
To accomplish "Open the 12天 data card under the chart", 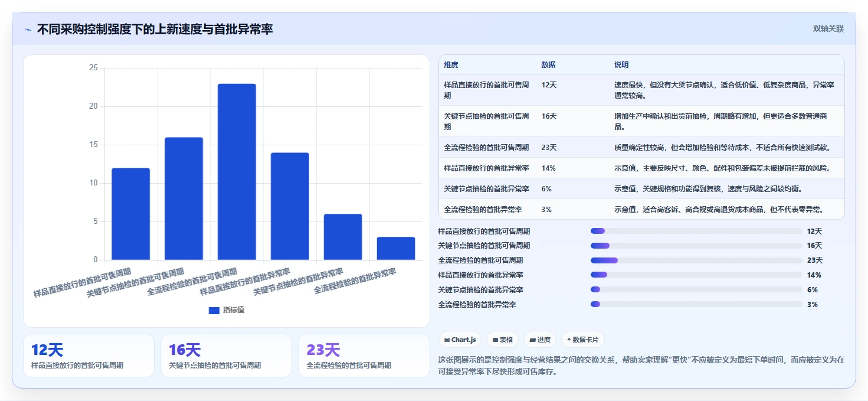I will 89,356.
